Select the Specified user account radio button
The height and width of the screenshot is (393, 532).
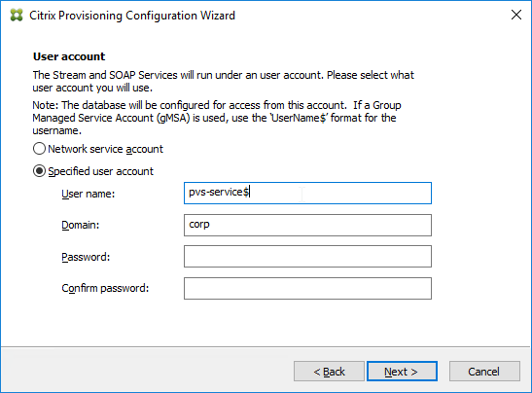(39, 171)
